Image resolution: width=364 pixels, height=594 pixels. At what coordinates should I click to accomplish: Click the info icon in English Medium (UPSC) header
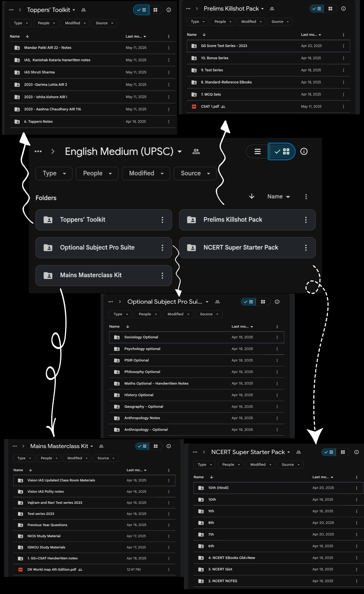pos(304,151)
